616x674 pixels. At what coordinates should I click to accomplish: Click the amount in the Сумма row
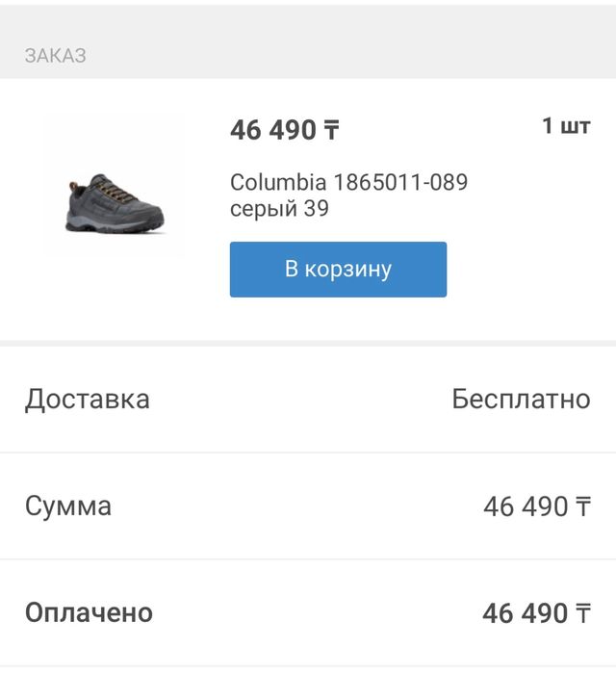click(526, 506)
